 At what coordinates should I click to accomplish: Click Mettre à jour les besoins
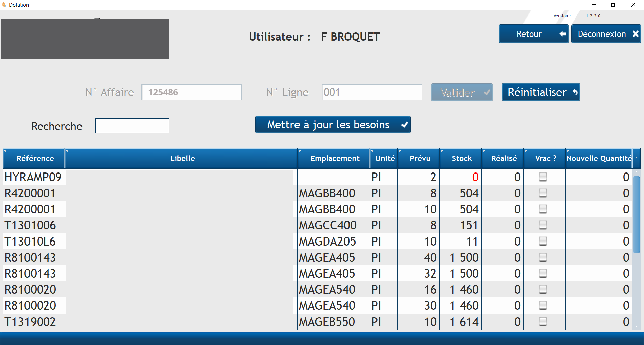(333, 125)
